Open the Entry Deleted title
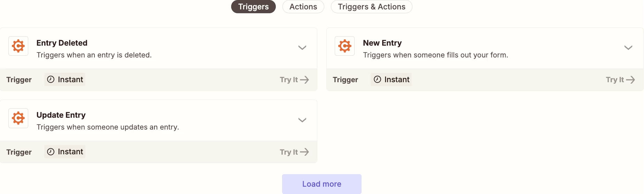Image resolution: width=644 pixels, height=194 pixels. coord(62,43)
